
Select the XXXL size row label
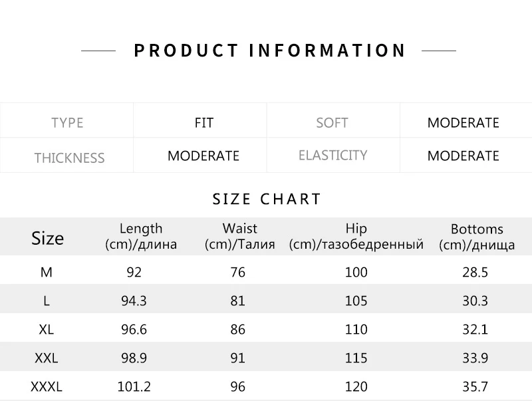(47, 386)
